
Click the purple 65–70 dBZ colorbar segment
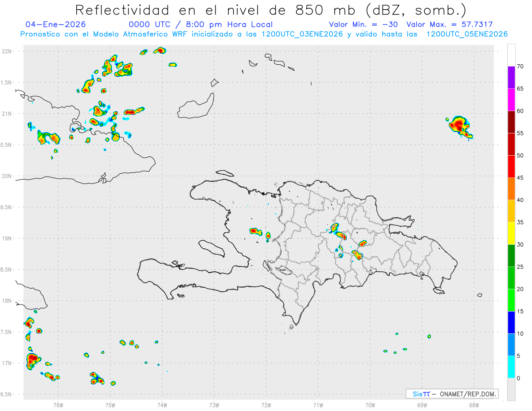coord(511,77)
